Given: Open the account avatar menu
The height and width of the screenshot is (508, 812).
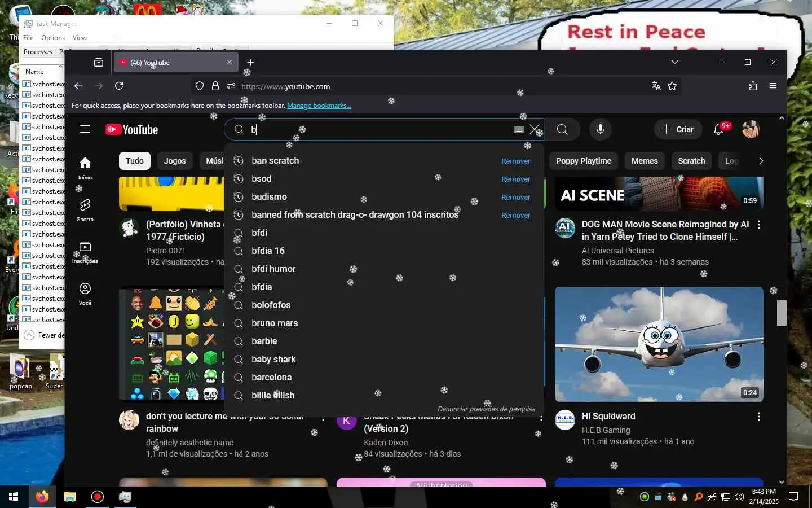Looking at the screenshot, I should [x=751, y=129].
